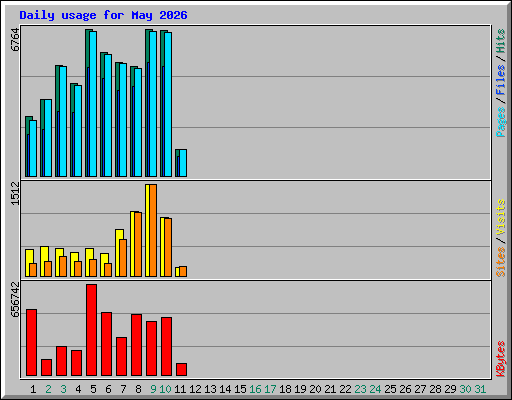Select day 2 on the date axis

tap(48, 389)
